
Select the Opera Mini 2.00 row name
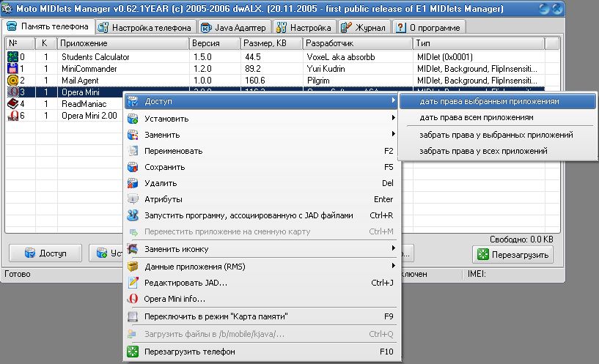(x=89, y=116)
